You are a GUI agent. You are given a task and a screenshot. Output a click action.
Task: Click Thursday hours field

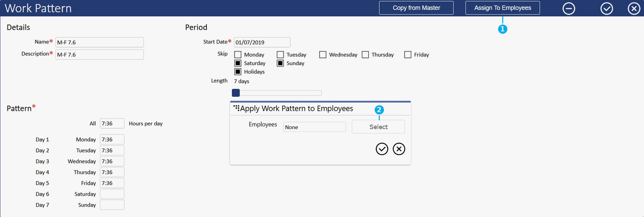[112, 172]
